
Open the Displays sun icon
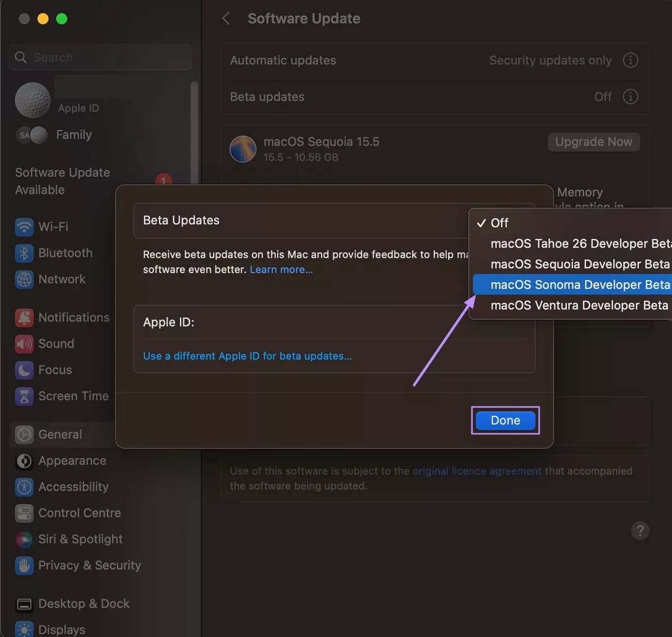(24, 630)
